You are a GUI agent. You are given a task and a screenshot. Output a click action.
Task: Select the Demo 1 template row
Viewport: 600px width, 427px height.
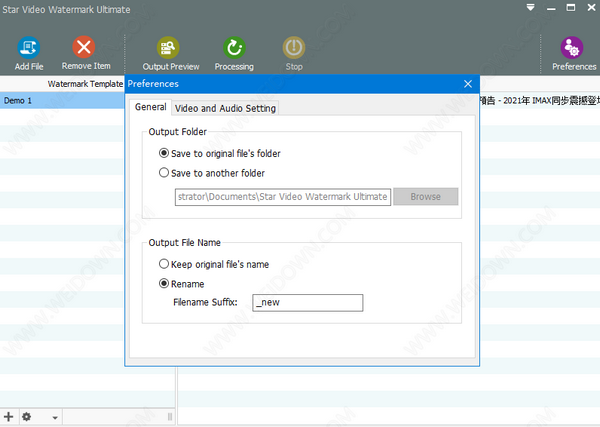click(x=60, y=101)
